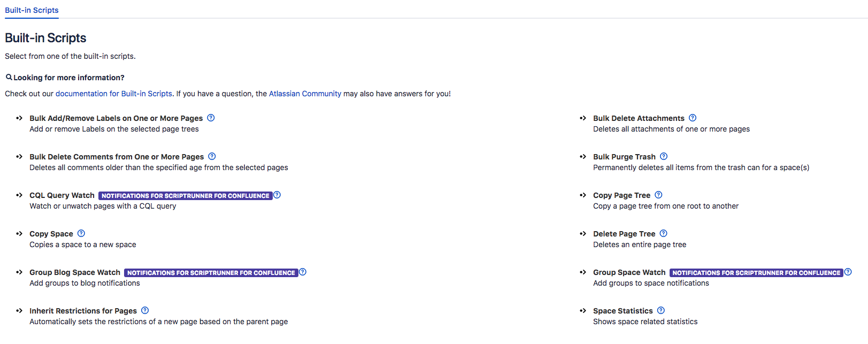
Task: Open the Bulk Purge Trash script
Action: pos(624,157)
